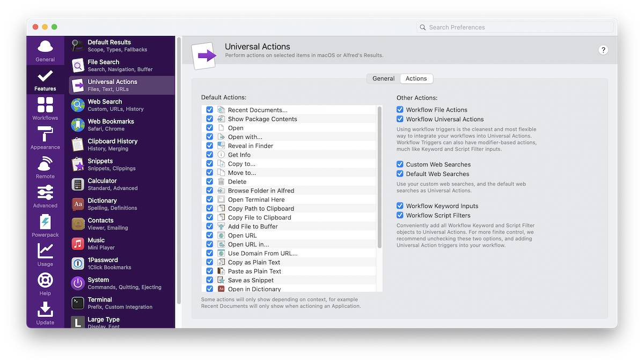Select the Browse Folder in Alfred row
The image size is (644, 363).
[290, 190]
